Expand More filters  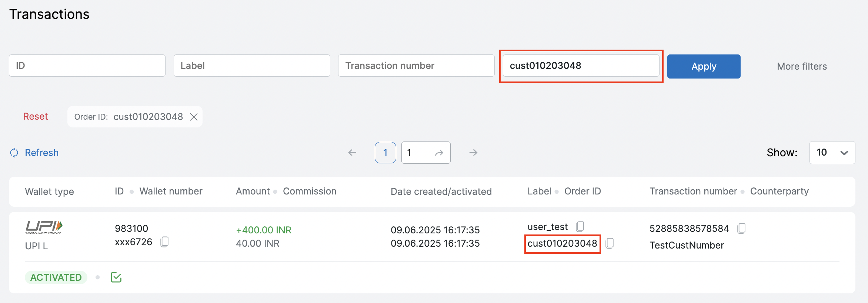tap(802, 66)
